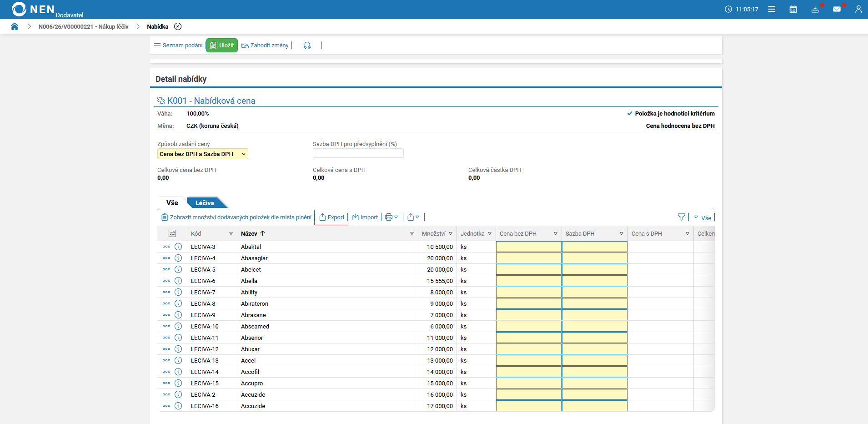
Task: Open the Vše view selector dropdown
Action: coord(702,217)
